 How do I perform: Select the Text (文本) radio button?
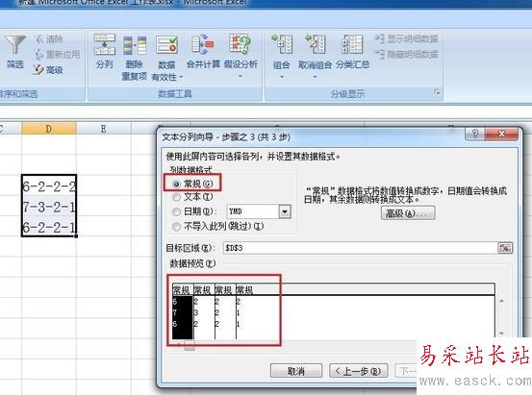(176, 197)
